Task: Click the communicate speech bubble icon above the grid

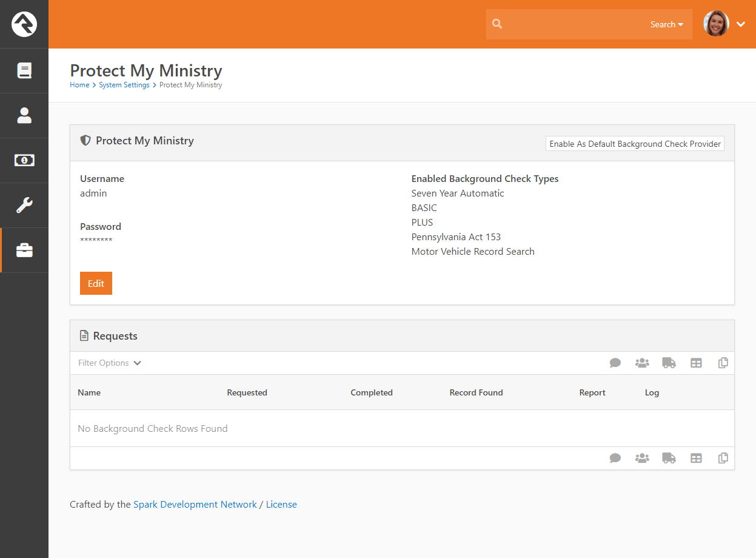Action: tap(615, 363)
